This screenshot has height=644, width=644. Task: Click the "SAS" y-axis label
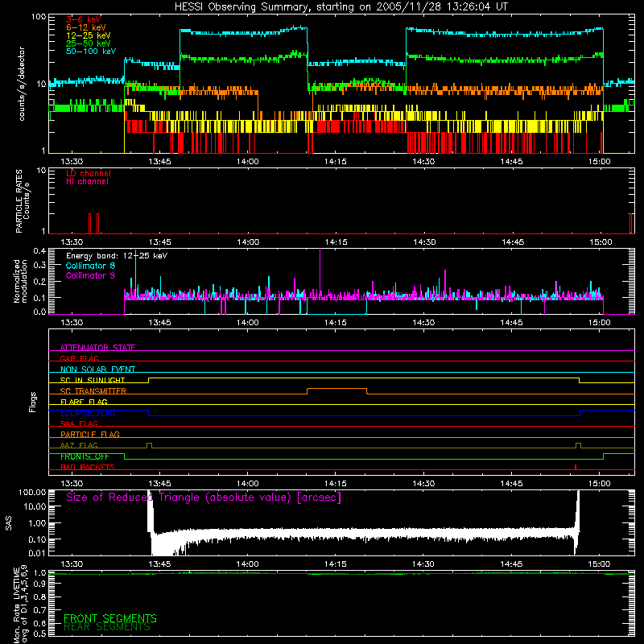[9, 523]
